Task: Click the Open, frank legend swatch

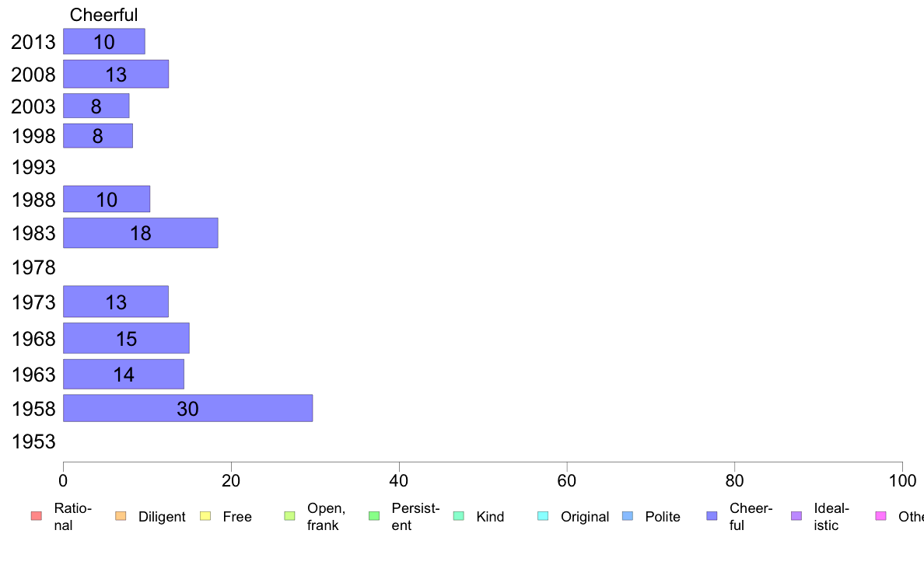Action: (289, 516)
